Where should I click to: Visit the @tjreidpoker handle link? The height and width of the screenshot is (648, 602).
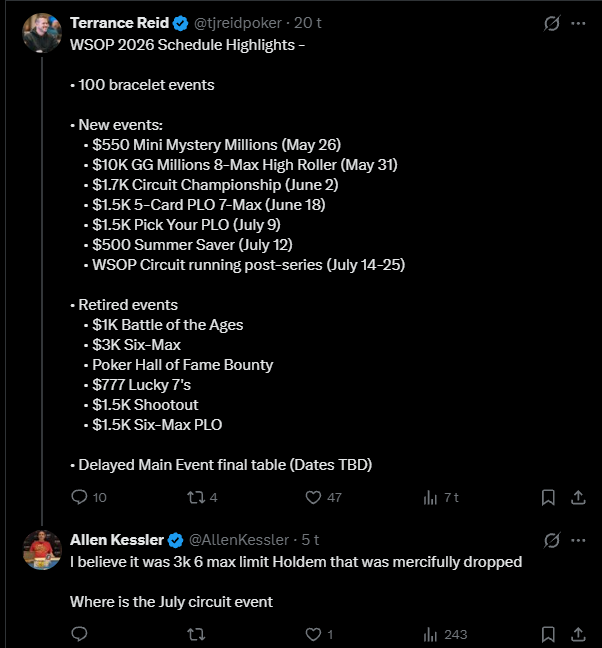(236, 23)
